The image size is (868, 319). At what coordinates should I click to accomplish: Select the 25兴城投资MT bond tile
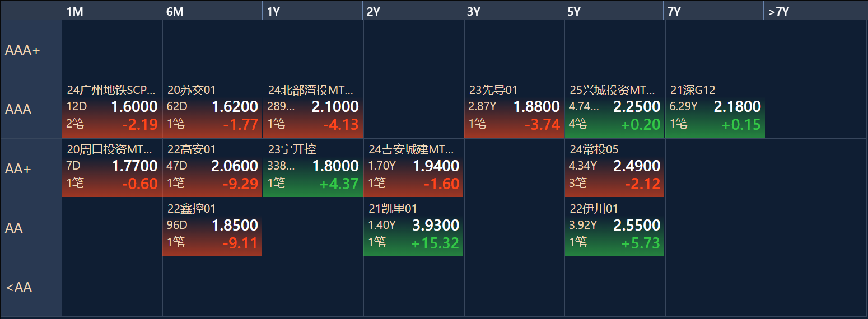(614, 109)
